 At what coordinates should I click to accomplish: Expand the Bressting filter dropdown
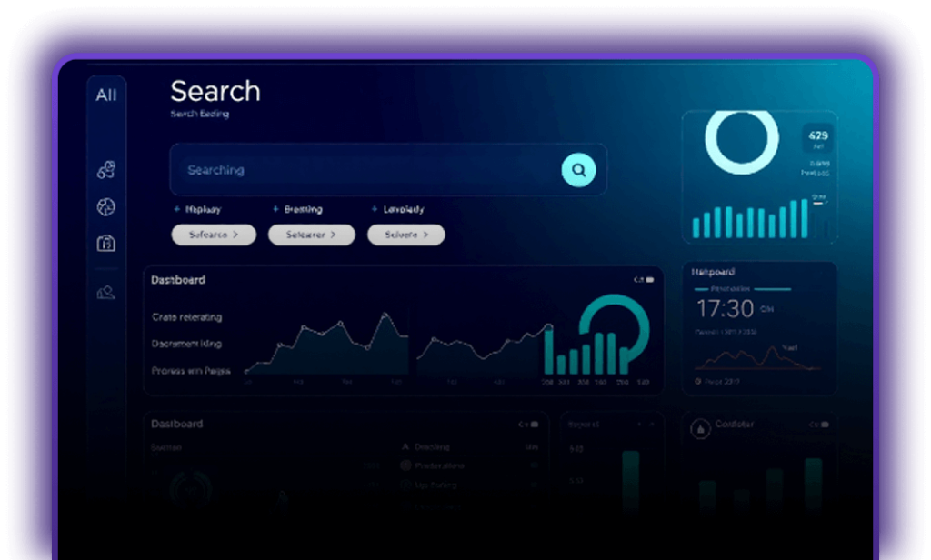coord(300,209)
